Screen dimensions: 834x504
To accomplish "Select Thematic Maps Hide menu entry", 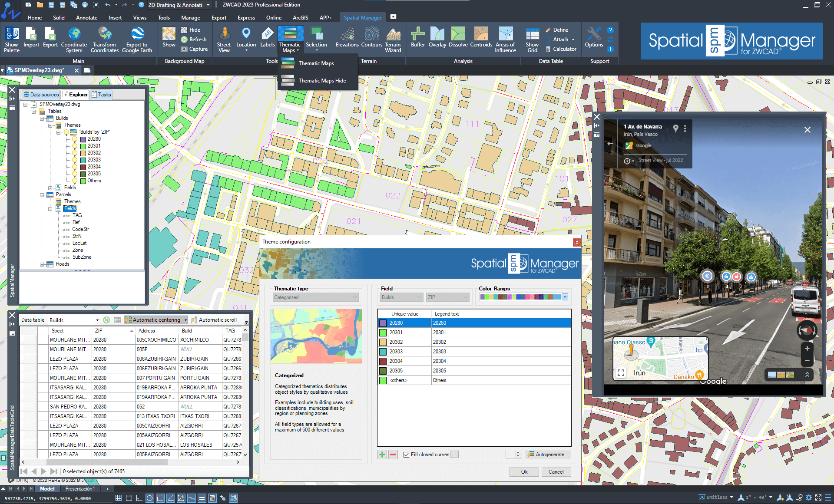I will click(x=317, y=81).
